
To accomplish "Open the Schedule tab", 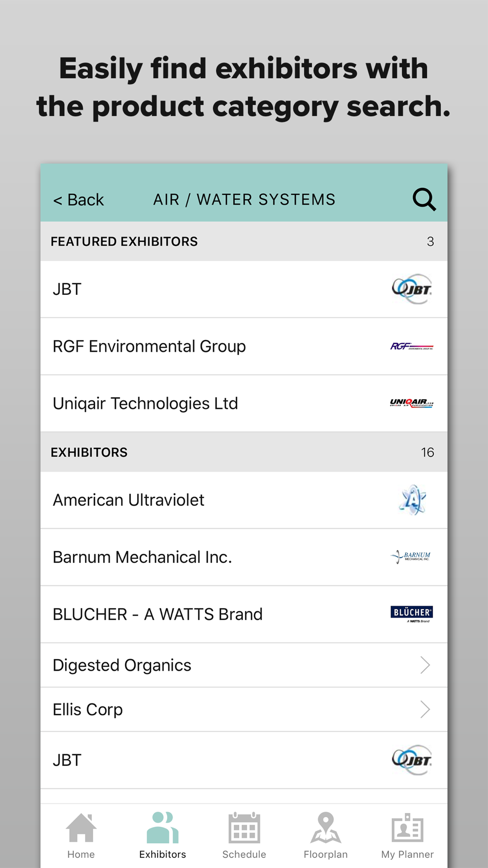I will (x=244, y=835).
